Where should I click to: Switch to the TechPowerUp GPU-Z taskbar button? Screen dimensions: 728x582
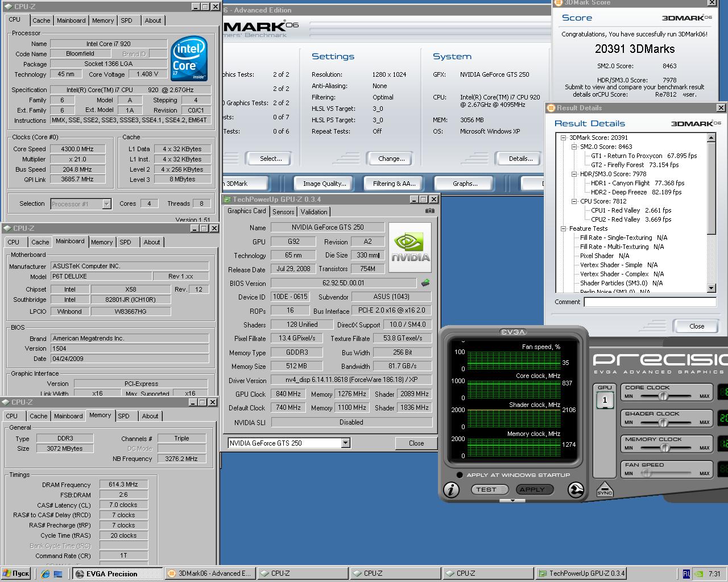581,573
